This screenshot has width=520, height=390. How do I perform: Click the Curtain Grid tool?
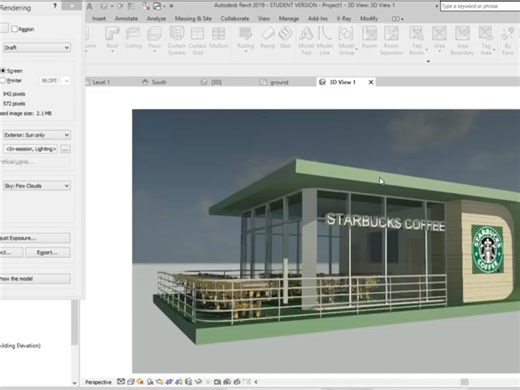click(197, 40)
